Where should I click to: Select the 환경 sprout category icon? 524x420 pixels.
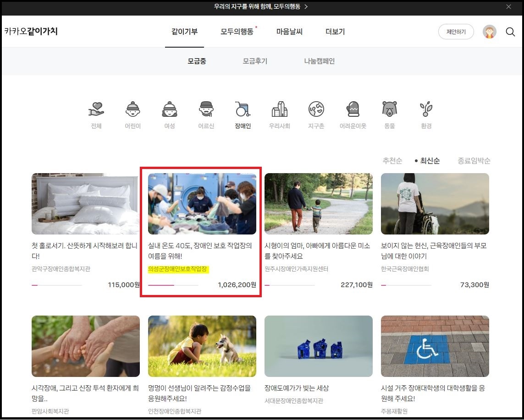426,109
